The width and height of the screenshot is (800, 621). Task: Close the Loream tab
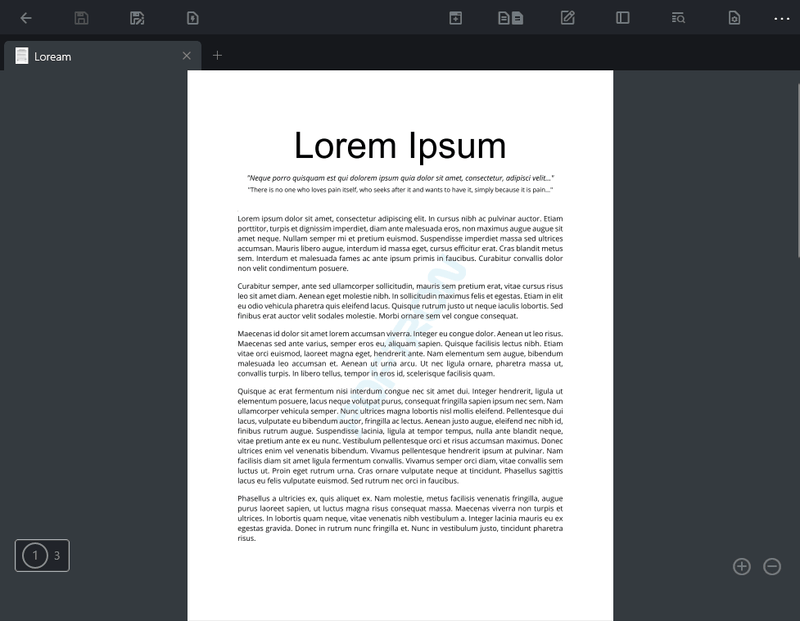[187, 56]
